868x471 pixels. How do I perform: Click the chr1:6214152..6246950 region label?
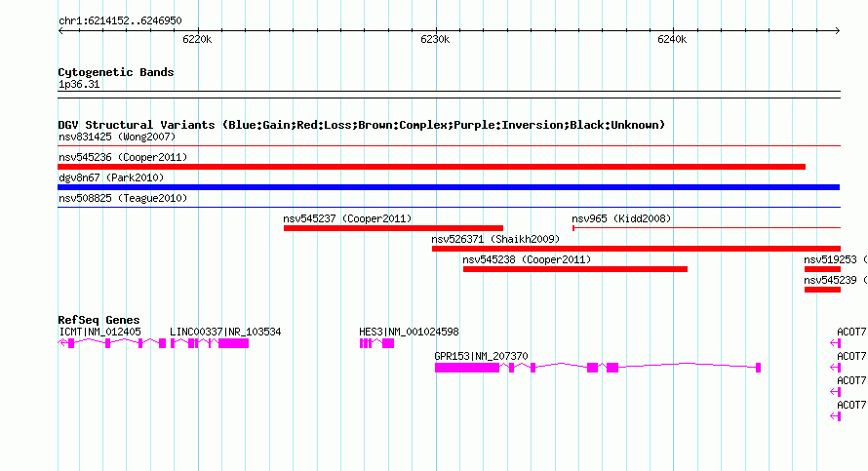pyautogui.click(x=120, y=21)
